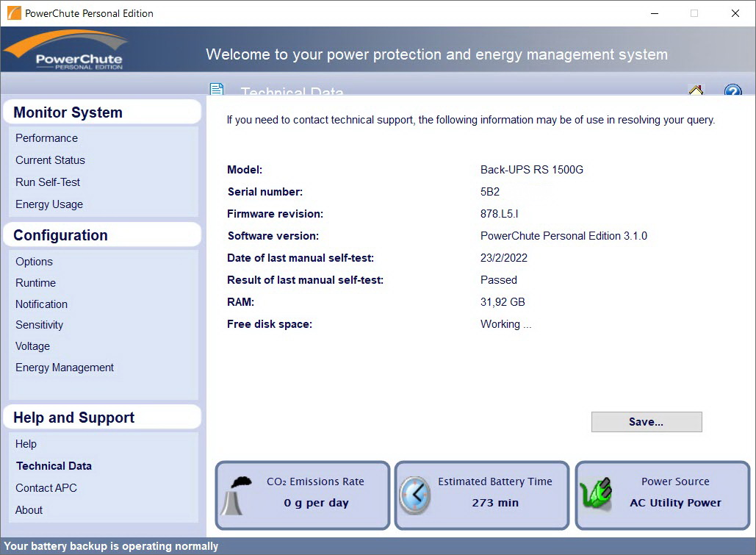The width and height of the screenshot is (756, 555).
Task: Open the Help link in the sidebar
Action: (26, 444)
